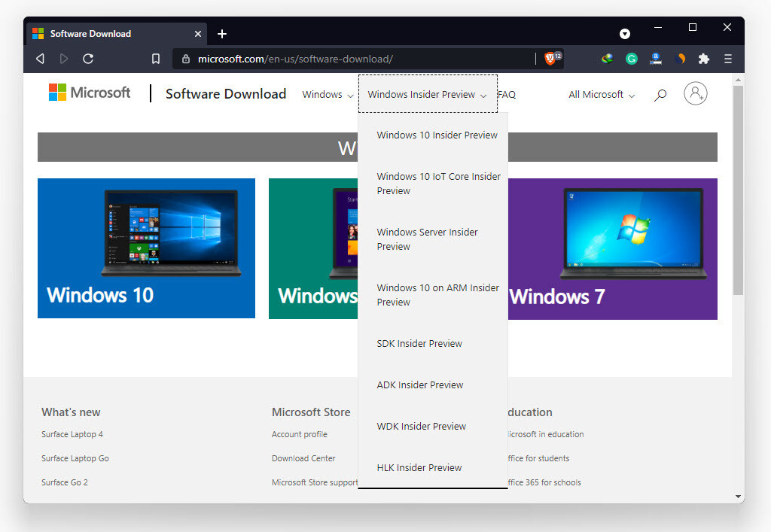The height and width of the screenshot is (532, 771).
Task: Open the Download Center link
Action: coord(303,458)
